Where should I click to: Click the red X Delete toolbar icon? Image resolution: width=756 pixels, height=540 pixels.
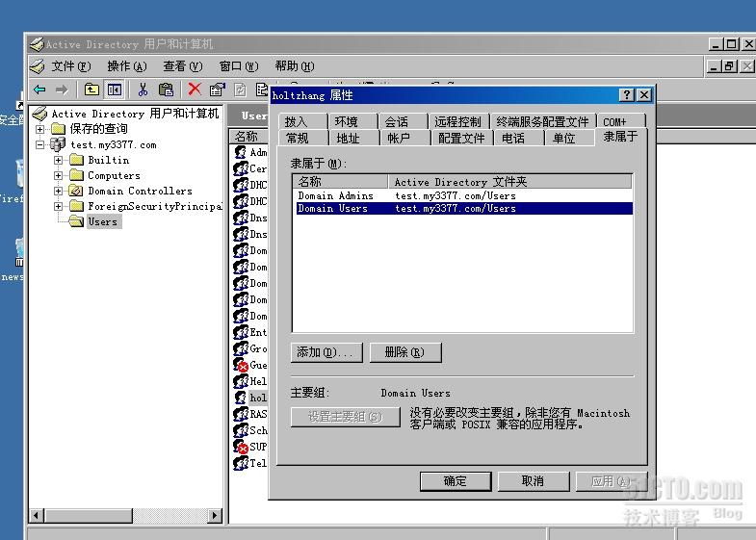[x=195, y=90]
